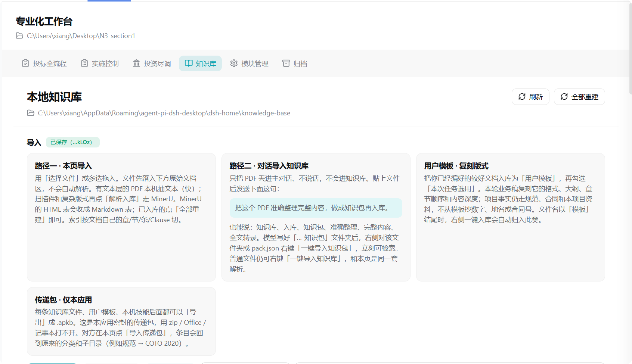Click the archive box icon on 归档
Viewport: 632px width, 364px height.
tap(286, 63)
